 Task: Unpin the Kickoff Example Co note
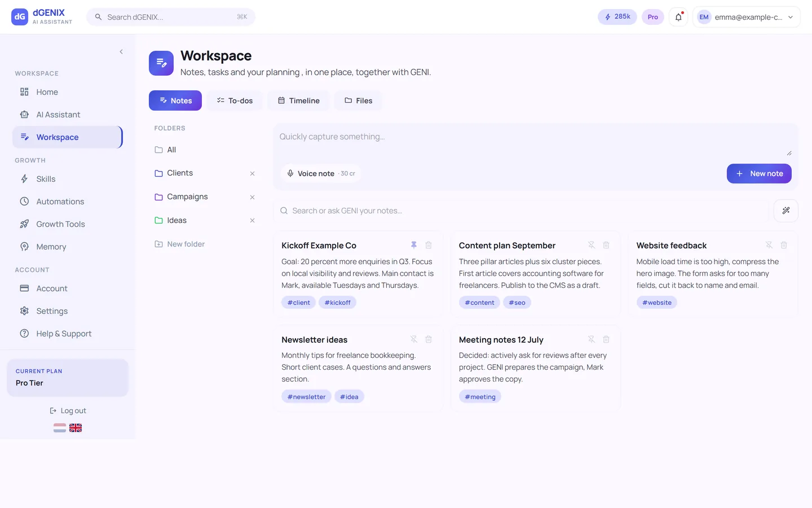[414, 245]
